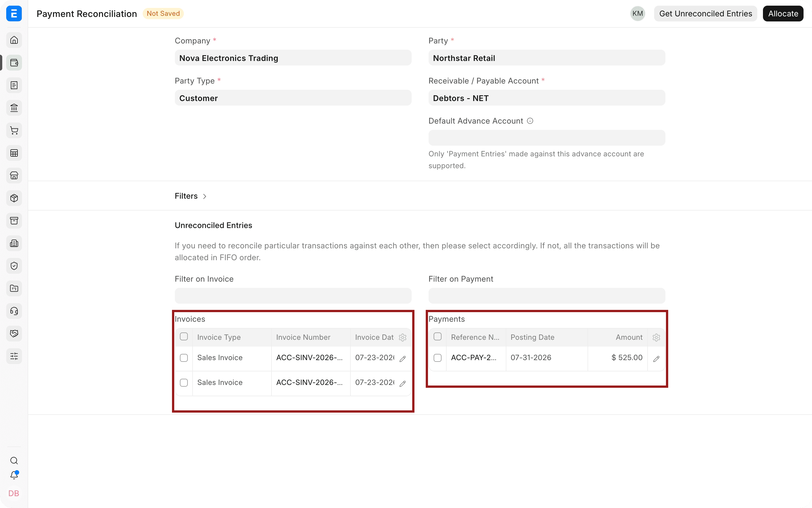Check the second Sales Invoice row

pyautogui.click(x=184, y=383)
